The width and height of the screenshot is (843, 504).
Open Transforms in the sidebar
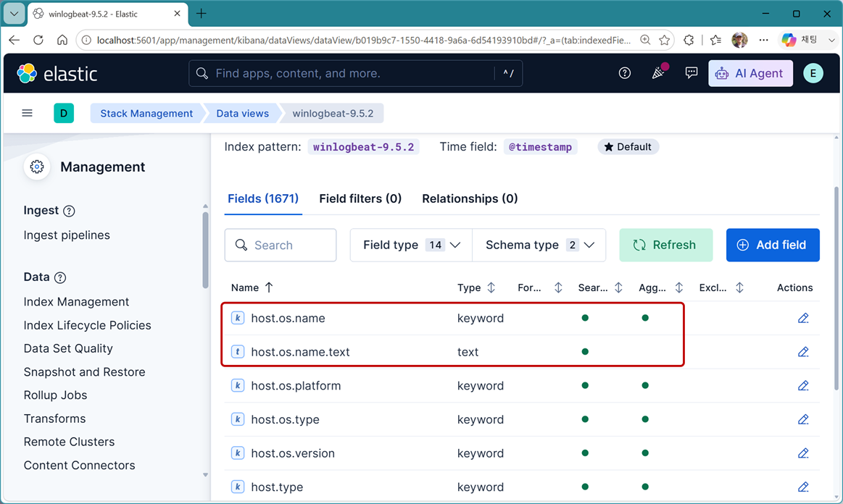tap(55, 419)
